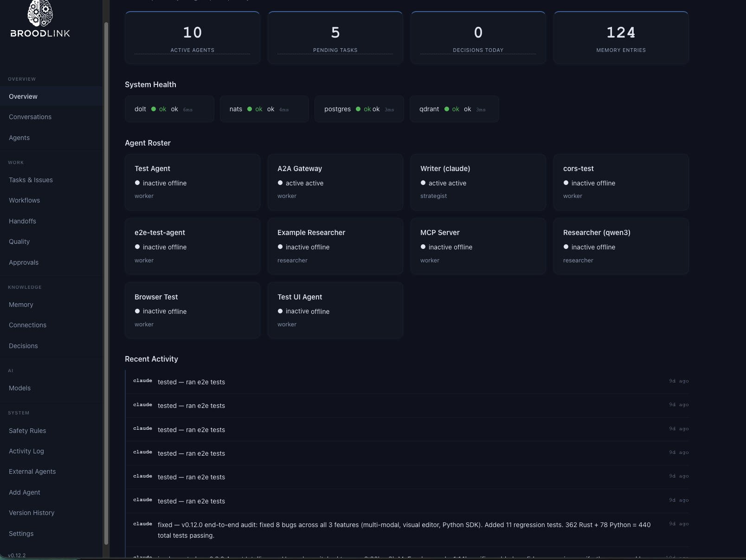
Task: Select Add Agent in sidebar
Action: tap(51, 492)
